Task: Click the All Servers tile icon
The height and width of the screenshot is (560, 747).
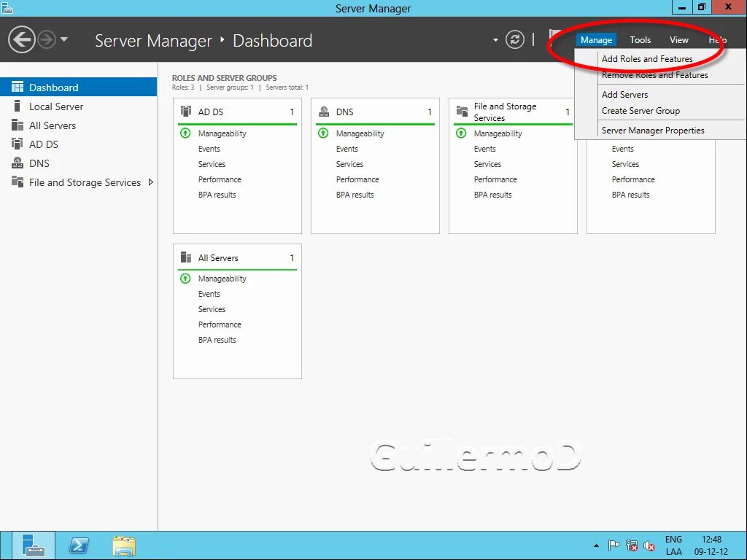Action: point(186,257)
